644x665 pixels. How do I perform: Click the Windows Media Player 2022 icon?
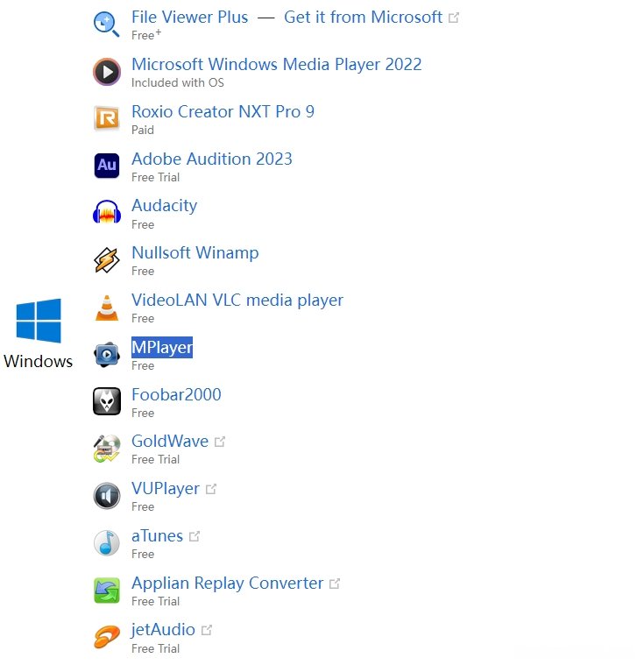pyautogui.click(x=107, y=72)
